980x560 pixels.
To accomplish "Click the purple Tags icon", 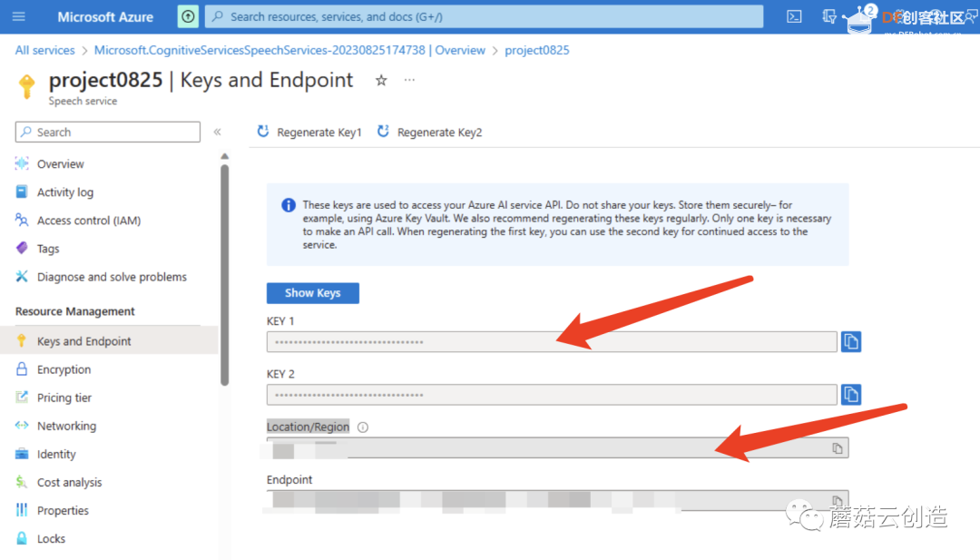I will pos(22,248).
